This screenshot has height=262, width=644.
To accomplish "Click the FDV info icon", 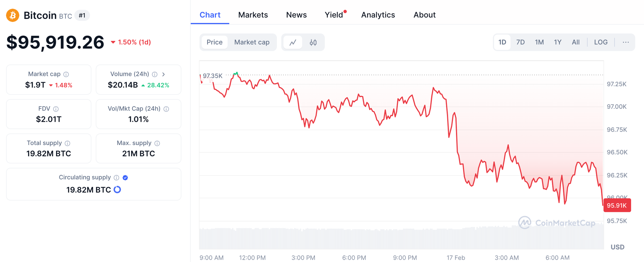I will 56,109.
